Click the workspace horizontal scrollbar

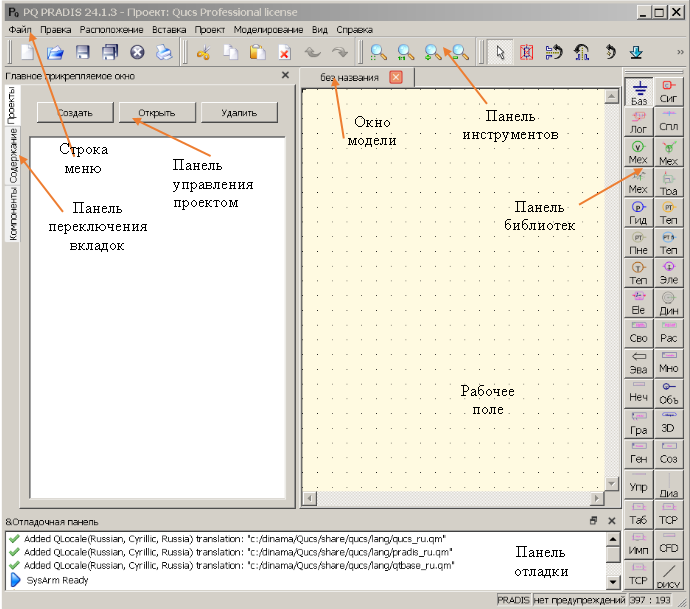point(453,497)
